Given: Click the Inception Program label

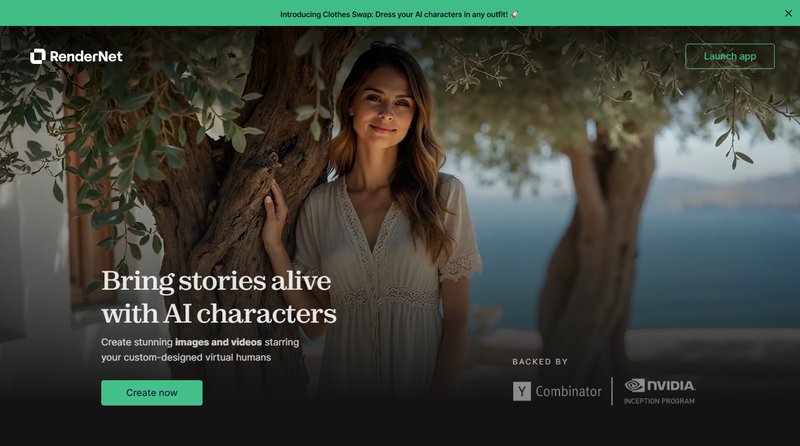Looking at the screenshot, I should click(659, 401).
